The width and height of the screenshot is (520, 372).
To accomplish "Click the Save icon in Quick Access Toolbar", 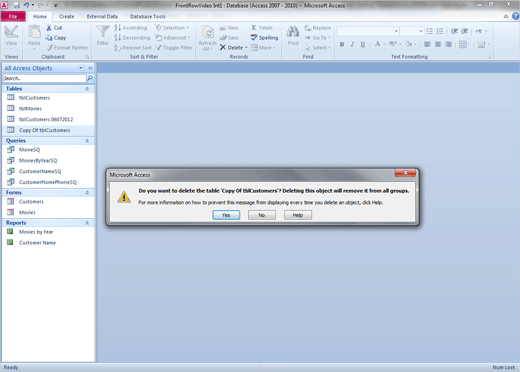I will [x=17, y=5].
